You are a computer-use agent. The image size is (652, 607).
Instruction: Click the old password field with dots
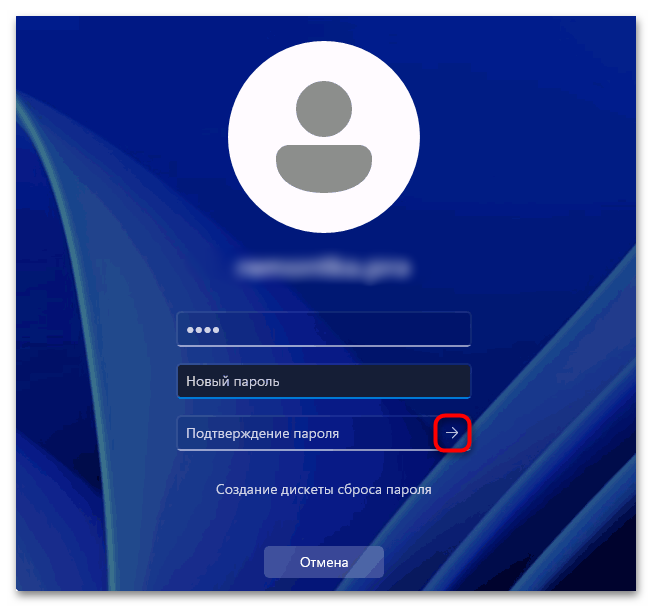click(324, 329)
